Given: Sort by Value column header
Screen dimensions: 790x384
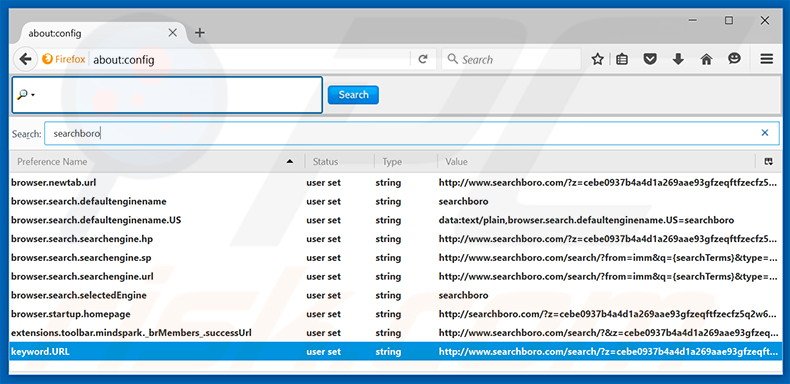Looking at the screenshot, I should (x=597, y=162).
